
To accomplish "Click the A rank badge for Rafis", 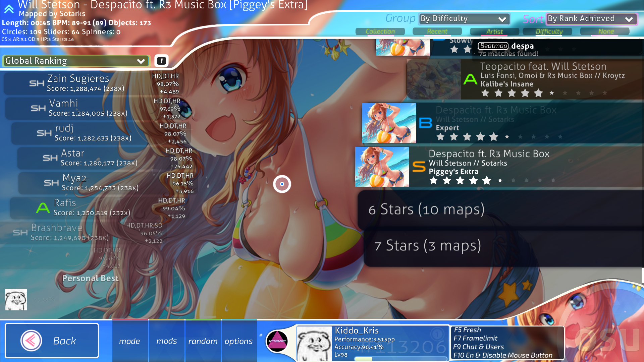I will coord(43,208).
